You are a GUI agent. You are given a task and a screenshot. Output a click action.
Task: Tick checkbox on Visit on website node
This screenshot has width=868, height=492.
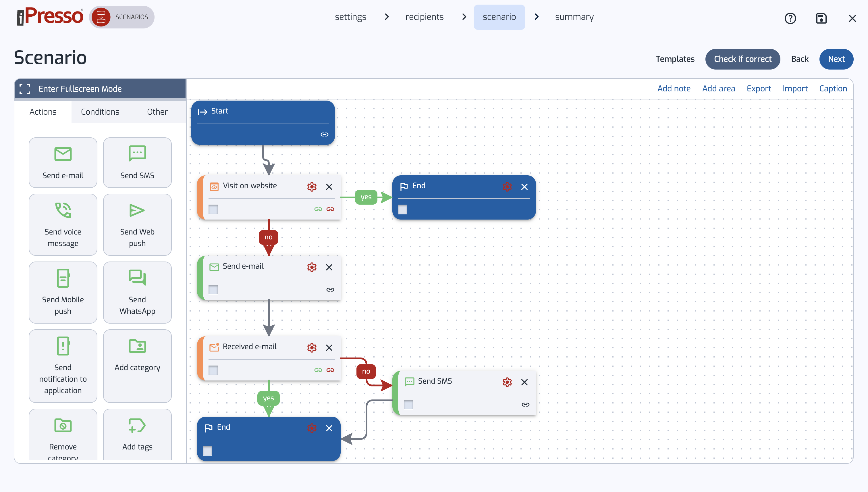(213, 209)
